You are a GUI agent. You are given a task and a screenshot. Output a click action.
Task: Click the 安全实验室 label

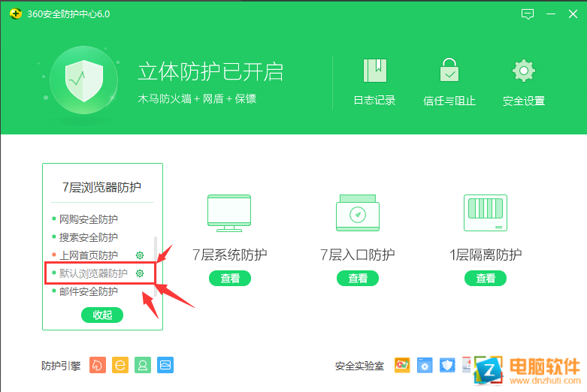click(x=359, y=366)
